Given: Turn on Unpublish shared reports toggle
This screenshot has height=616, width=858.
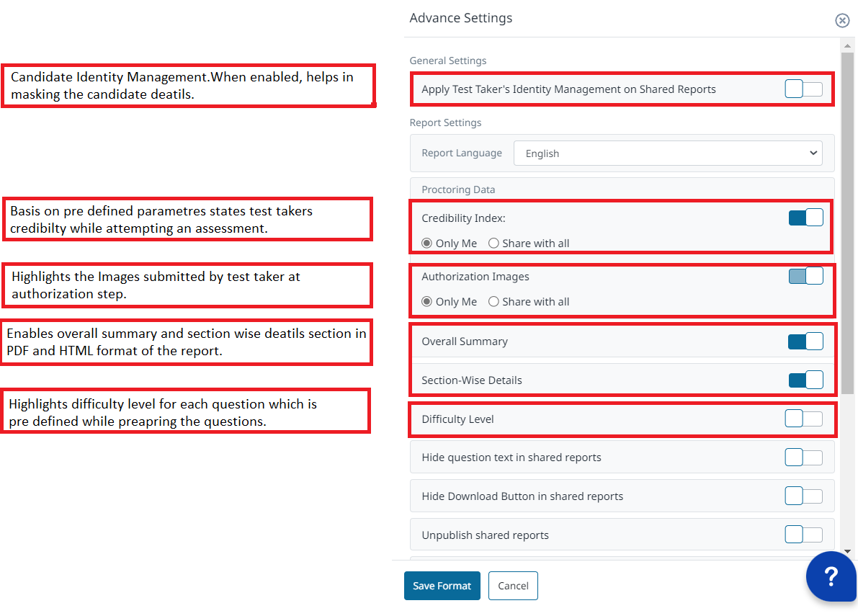Looking at the screenshot, I should tap(803, 535).
